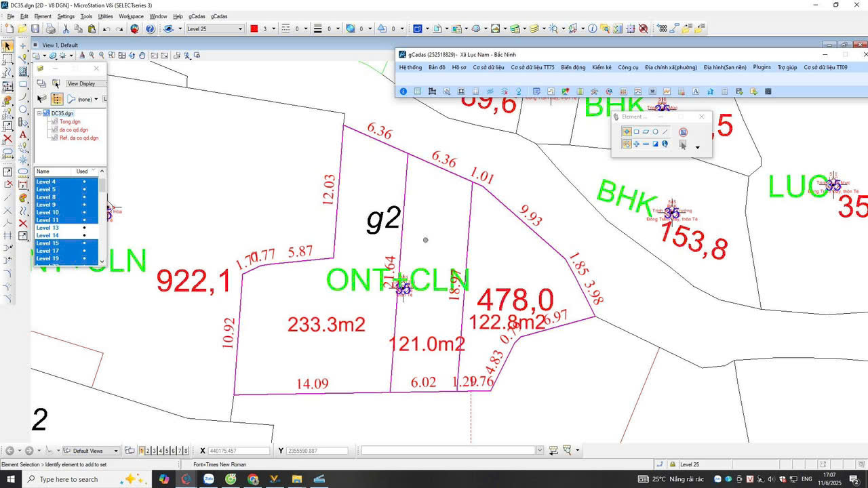Collapse the DC35.dgn tree node
This screenshot has height=488, width=868.
[39, 113]
